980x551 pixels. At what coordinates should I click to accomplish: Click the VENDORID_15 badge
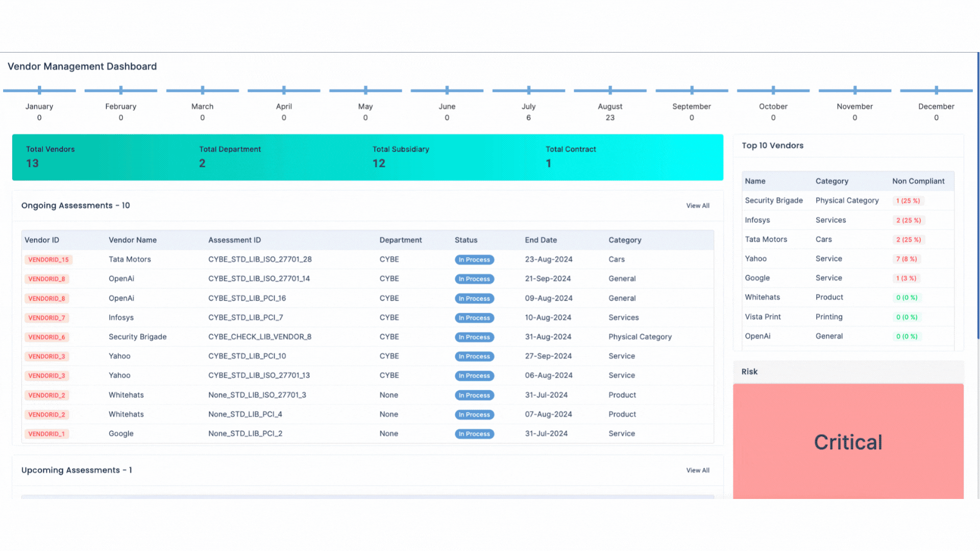(48, 260)
